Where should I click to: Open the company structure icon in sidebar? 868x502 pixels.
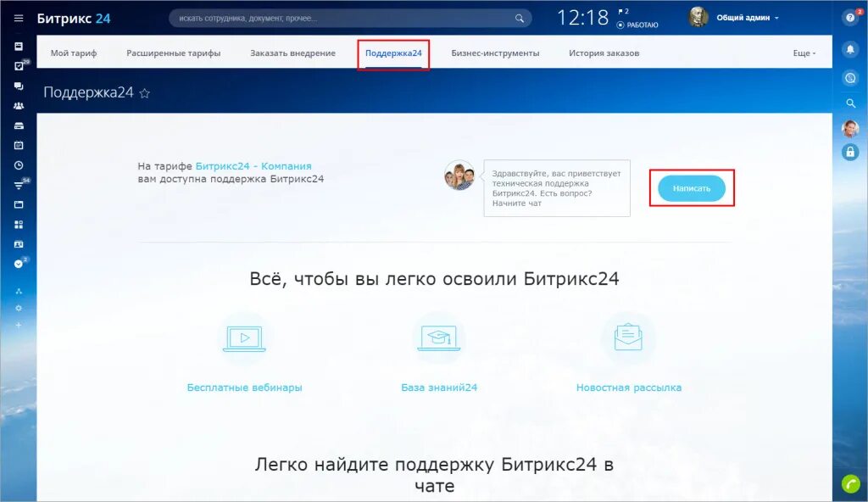pyautogui.click(x=19, y=291)
